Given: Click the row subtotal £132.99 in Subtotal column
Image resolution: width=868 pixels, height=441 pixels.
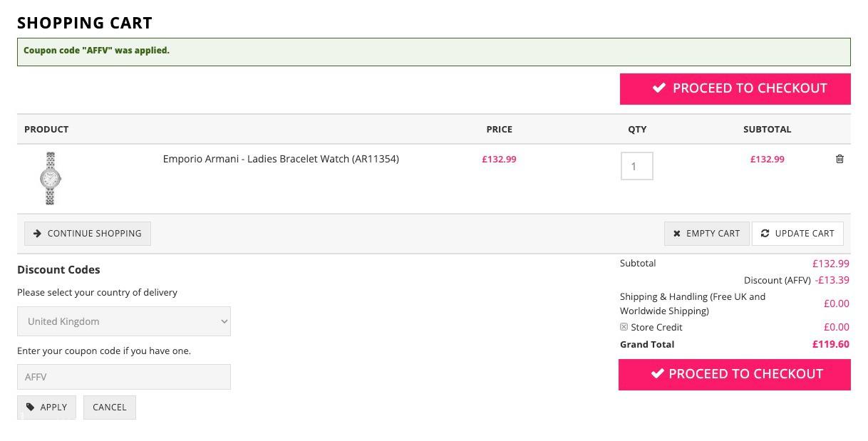Looking at the screenshot, I should click(x=767, y=159).
